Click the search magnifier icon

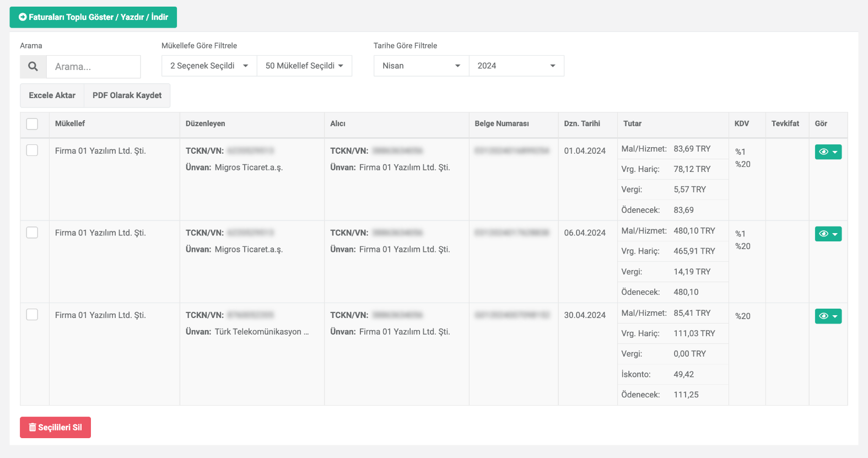click(x=33, y=66)
